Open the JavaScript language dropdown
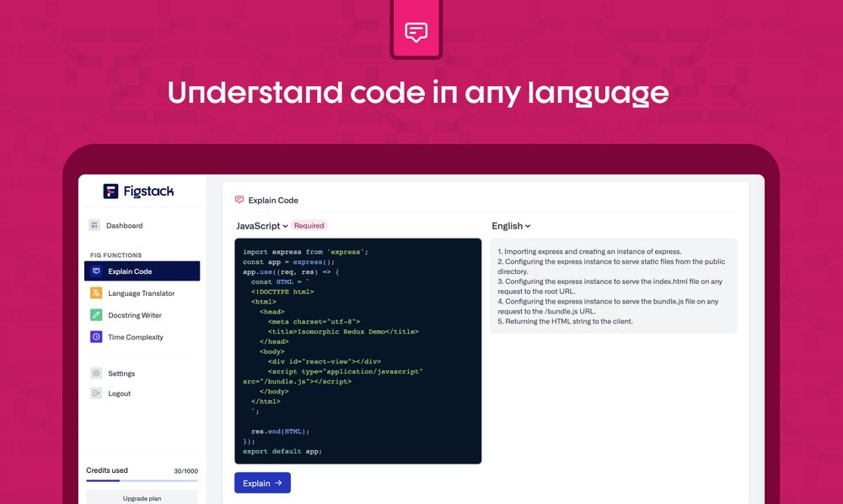The image size is (843, 504). tap(258, 226)
